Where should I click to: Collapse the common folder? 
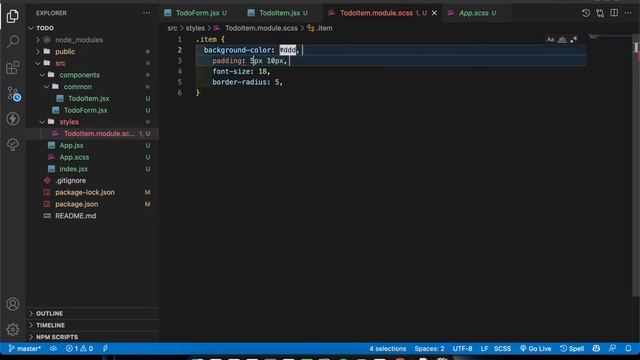[46, 87]
